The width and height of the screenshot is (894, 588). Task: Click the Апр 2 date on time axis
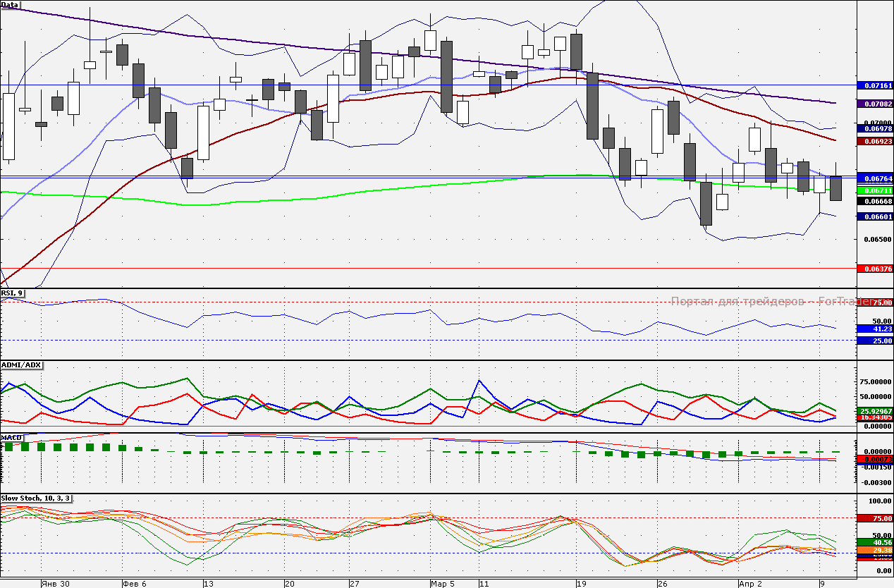pyautogui.click(x=750, y=584)
